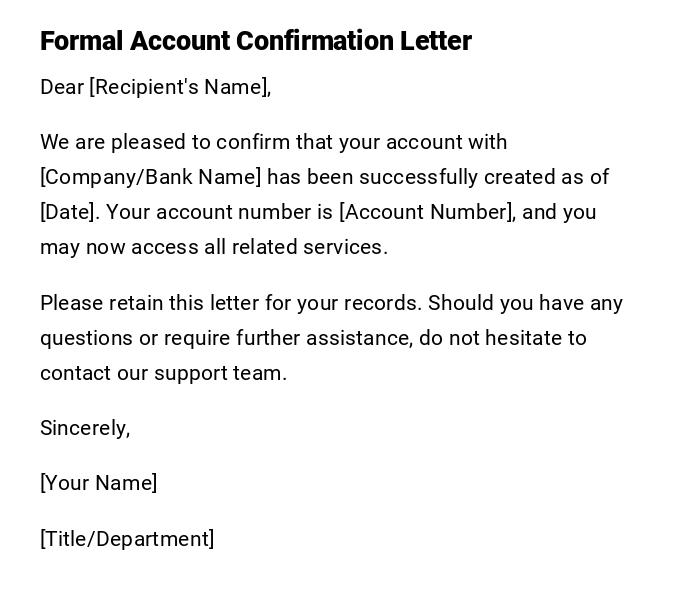The image size is (700, 601).
Task: Place cursor on 'We are pleased'
Action: 109,142
